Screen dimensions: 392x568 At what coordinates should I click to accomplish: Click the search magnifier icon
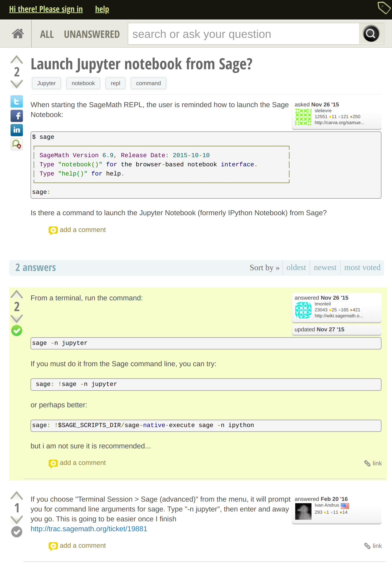(371, 34)
